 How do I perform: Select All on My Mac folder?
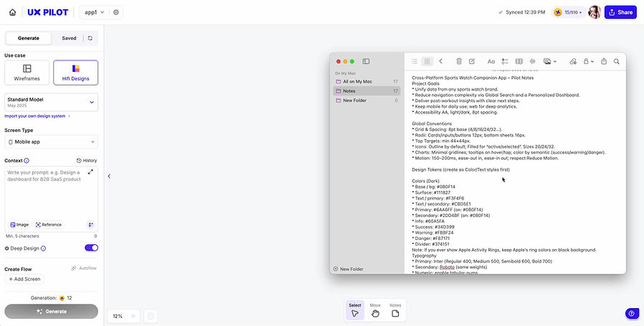366,81
